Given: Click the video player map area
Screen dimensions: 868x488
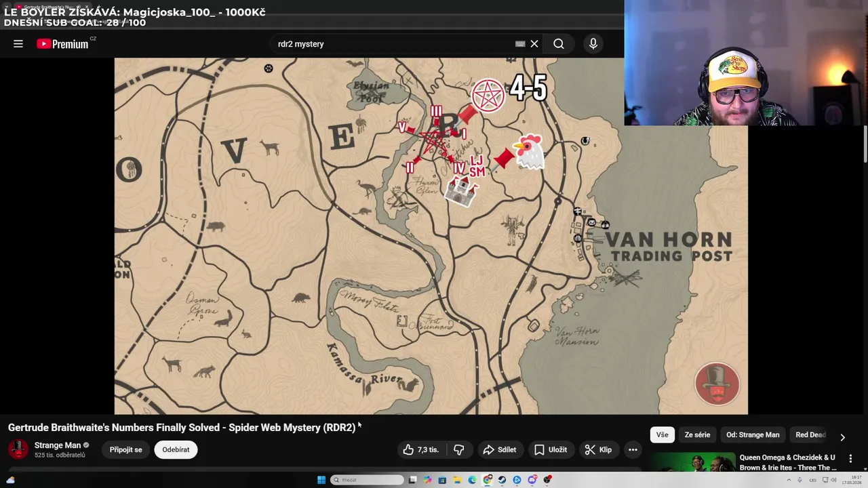Looking at the screenshot, I should (x=431, y=236).
